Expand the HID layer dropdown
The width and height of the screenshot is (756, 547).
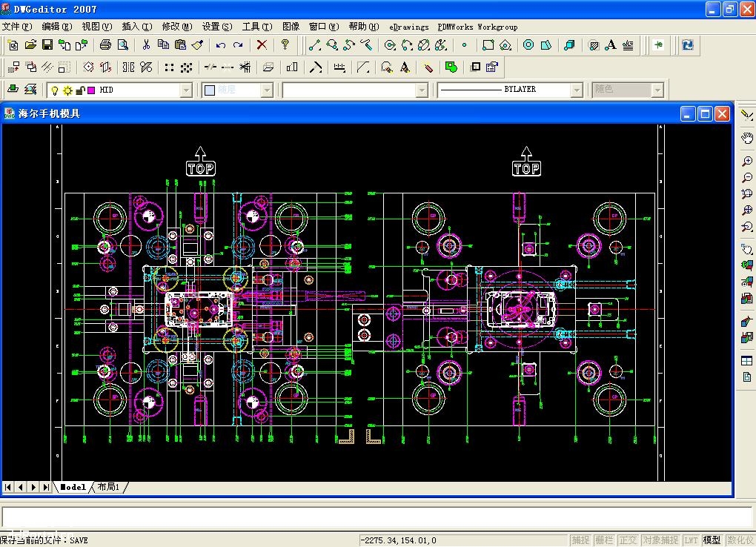coord(186,90)
